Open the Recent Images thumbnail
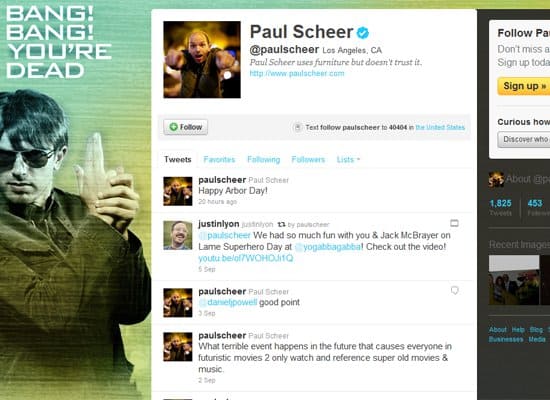The image size is (550, 400). pos(519,280)
